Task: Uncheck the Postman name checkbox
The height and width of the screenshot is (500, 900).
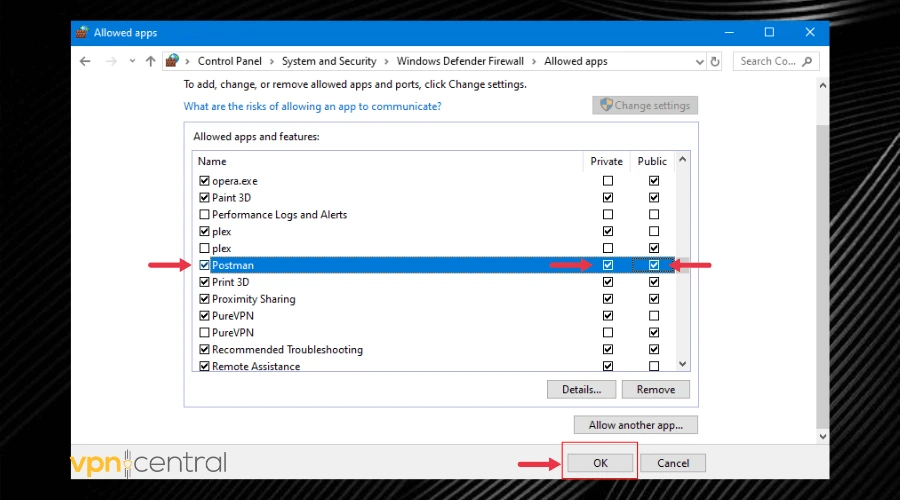Action: [204, 265]
